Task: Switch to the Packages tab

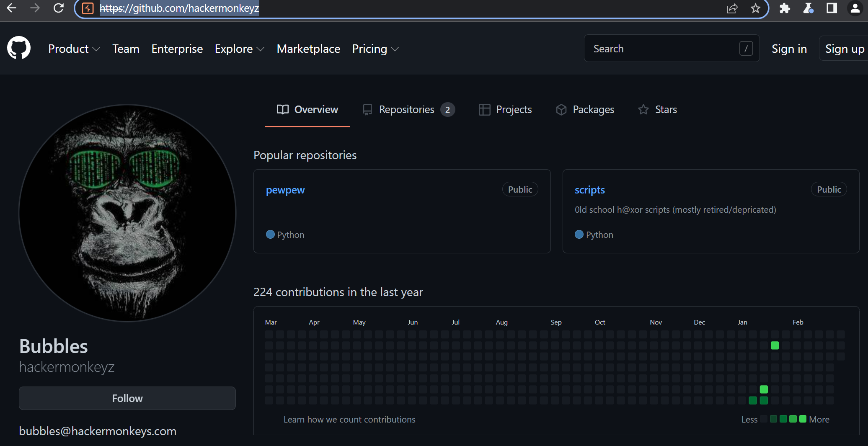Action: pyautogui.click(x=585, y=110)
